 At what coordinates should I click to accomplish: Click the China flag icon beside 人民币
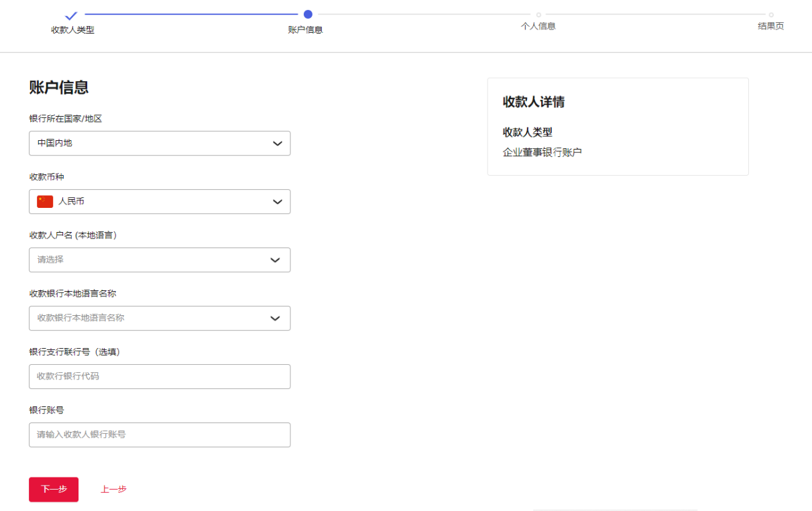tap(45, 202)
